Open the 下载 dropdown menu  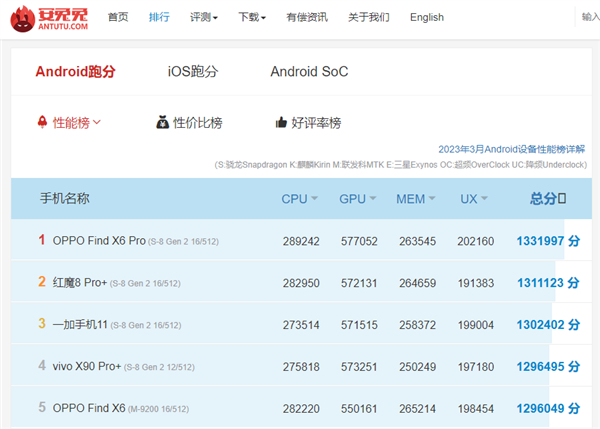click(x=252, y=17)
